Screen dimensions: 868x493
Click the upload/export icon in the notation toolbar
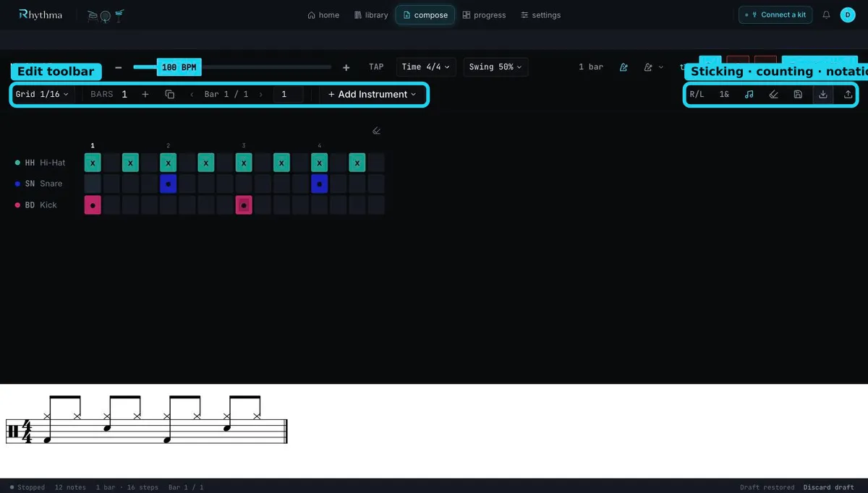click(x=848, y=94)
